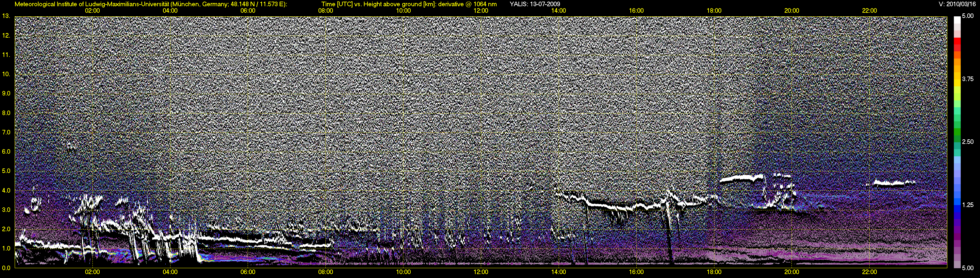Click the 22:00 label on the top time axis
This screenshot has width=980, height=278.
(869, 11)
